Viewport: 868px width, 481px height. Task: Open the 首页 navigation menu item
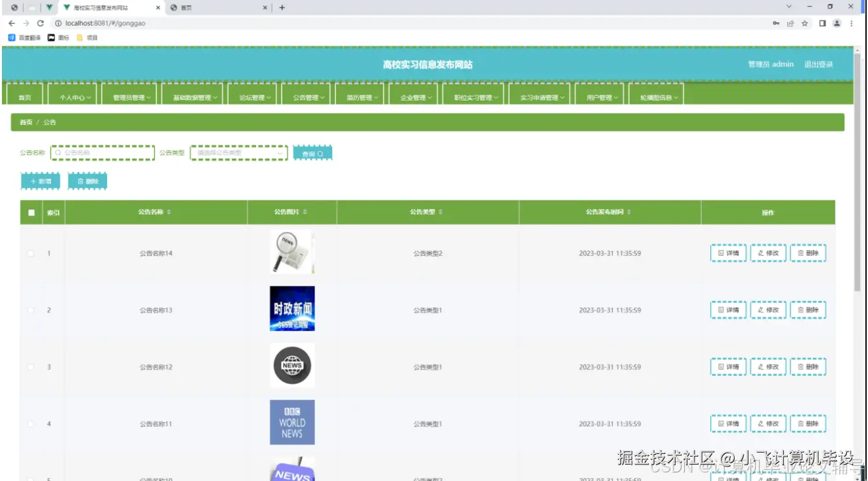[25, 93]
